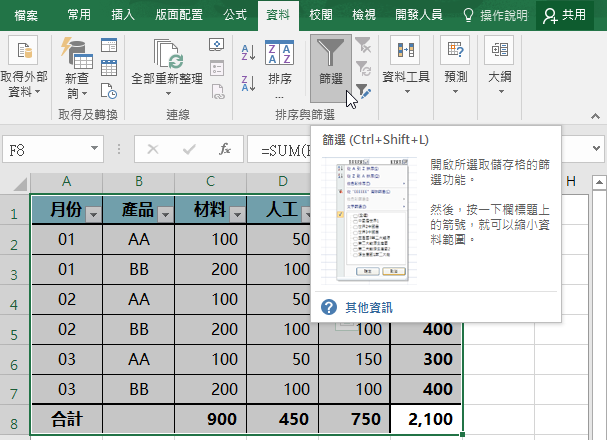The image size is (607, 440).
Task: Select the 300 cell in row 6
Action: coord(426,360)
